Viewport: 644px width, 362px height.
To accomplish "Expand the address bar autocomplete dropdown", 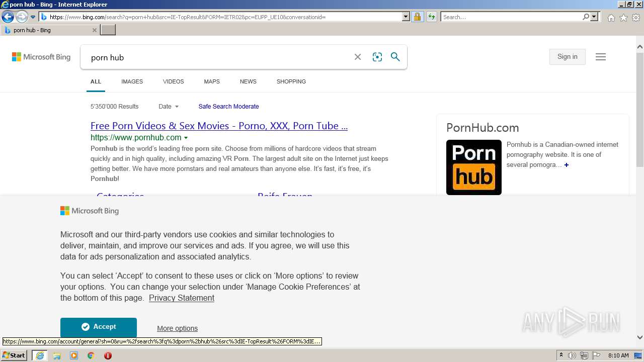I will [406, 17].
